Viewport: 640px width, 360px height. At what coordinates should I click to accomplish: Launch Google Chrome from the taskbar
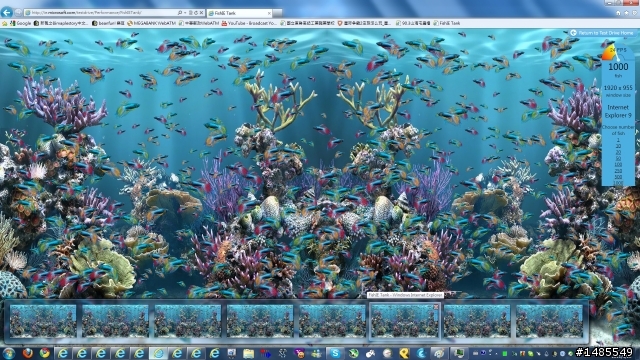tap(45, 353)
